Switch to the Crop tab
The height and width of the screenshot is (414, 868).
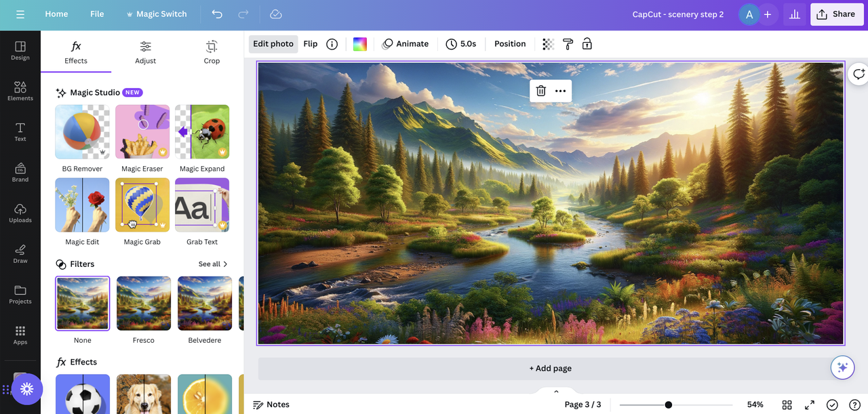[x=212, y=52]
